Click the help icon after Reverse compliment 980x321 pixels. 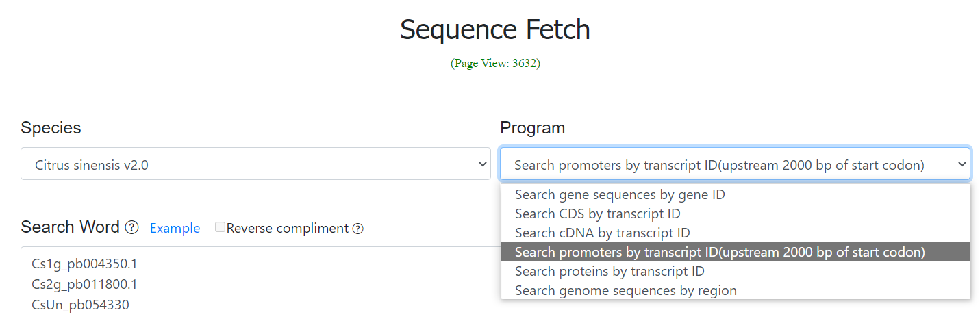click(357, 229)
